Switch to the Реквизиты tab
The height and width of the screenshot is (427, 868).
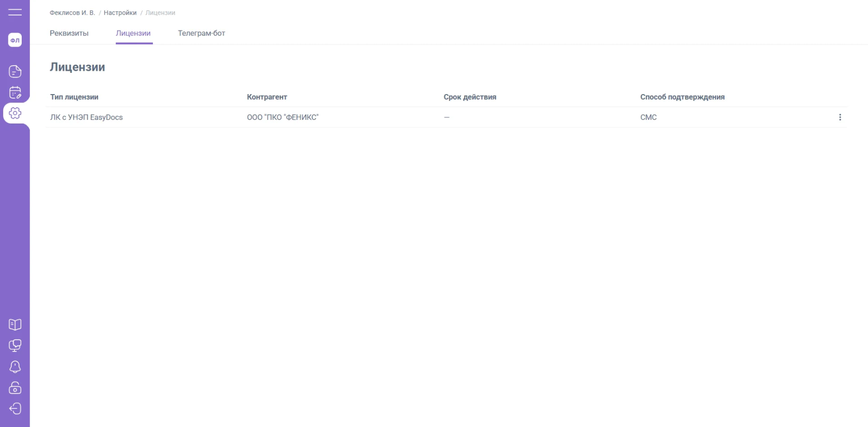pyautogui.click(x=69, y=33)
